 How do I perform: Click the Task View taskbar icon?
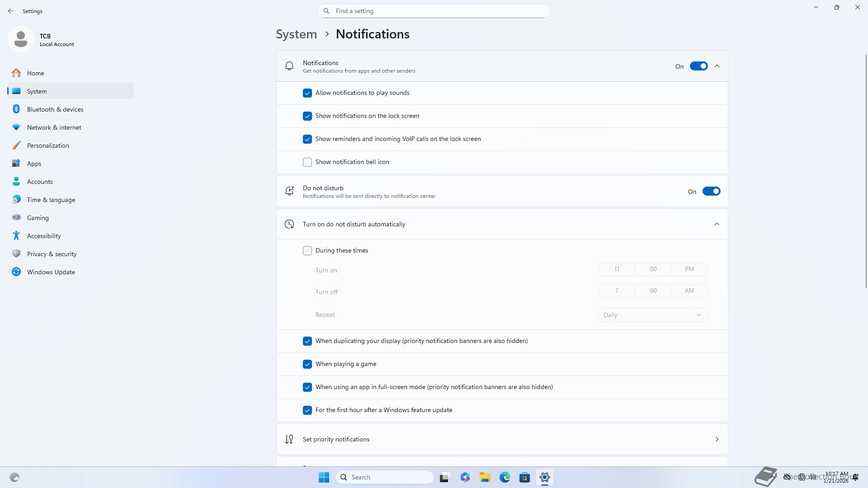pyautogui.click(x=445, y=477)
